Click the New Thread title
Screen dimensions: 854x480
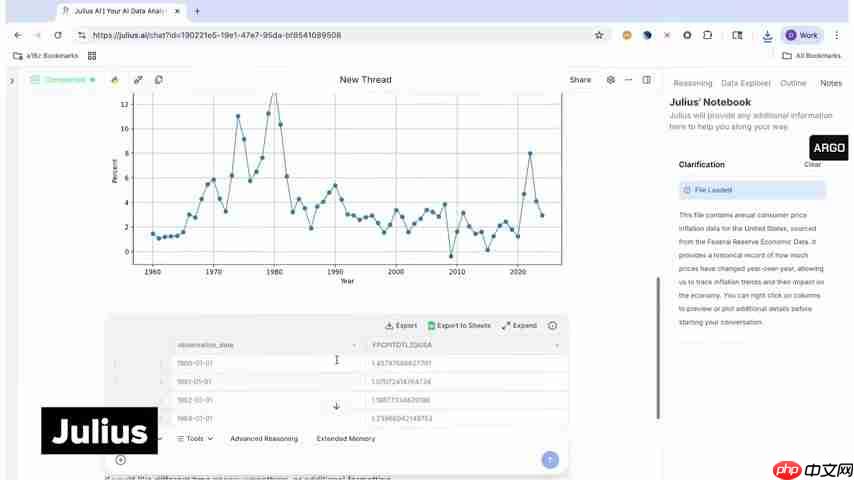(x=365, y=80)
